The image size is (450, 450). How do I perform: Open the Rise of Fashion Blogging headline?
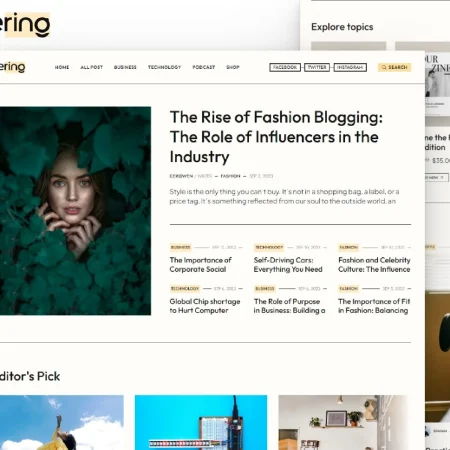coord(276,137)
